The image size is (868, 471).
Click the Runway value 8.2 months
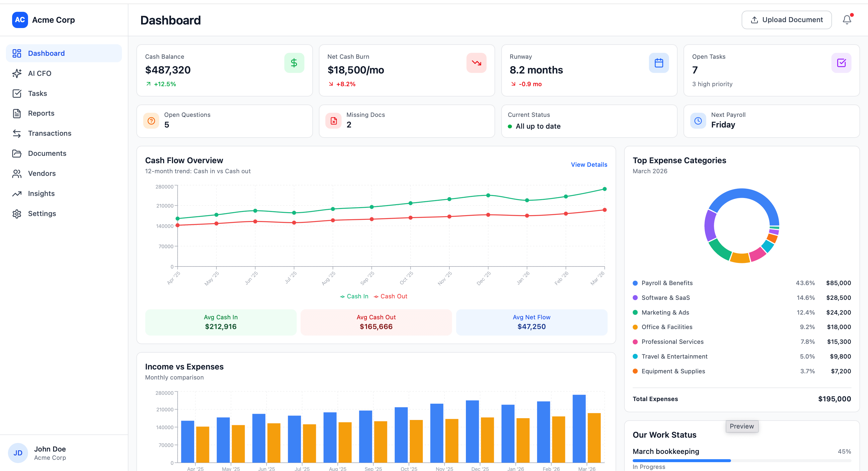pyautogui.click(x=536, y=70)
